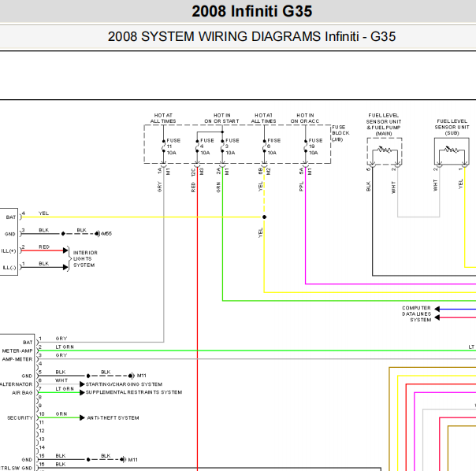
Task: Click the yellow wire splice dot below fuse 6
Action: coord(265,217)
